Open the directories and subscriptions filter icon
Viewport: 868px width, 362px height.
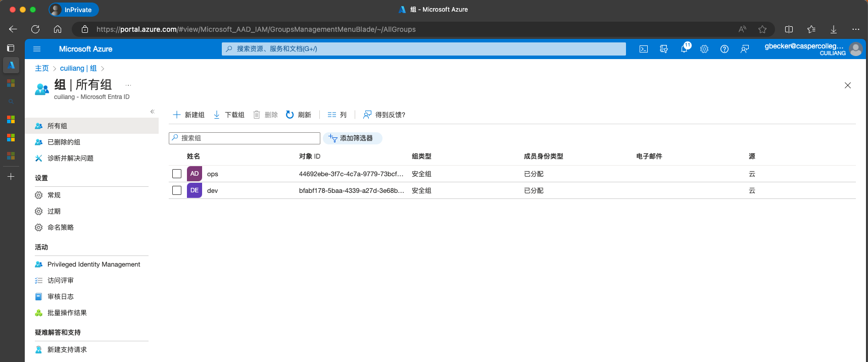point(664,49)
